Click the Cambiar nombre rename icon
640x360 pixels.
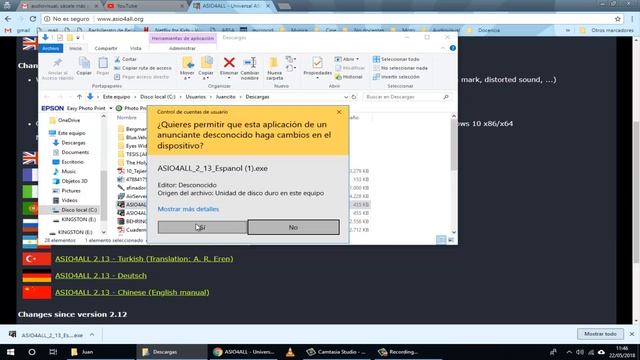coord(249,62)
